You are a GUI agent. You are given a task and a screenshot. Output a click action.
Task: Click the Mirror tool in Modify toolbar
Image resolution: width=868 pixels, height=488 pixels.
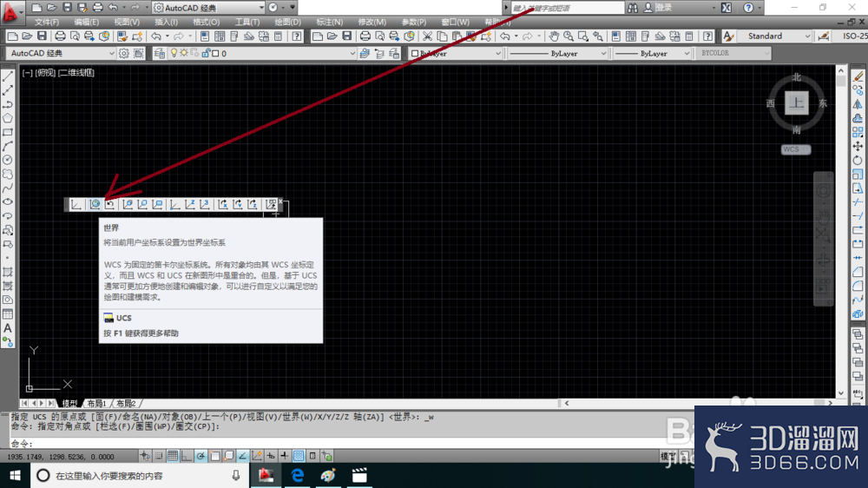[x=858, y=104]
